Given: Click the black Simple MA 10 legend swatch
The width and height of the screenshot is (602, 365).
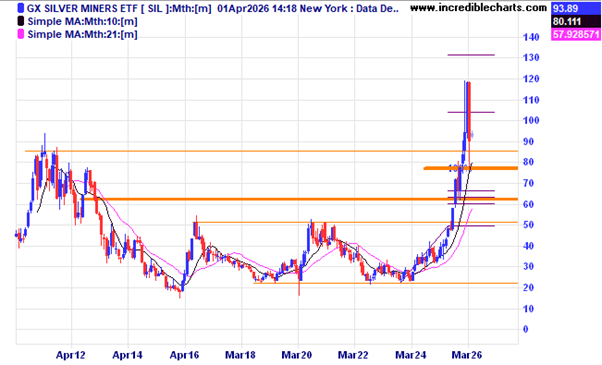Looking at the screenshot, I should [x=21, y=21].
